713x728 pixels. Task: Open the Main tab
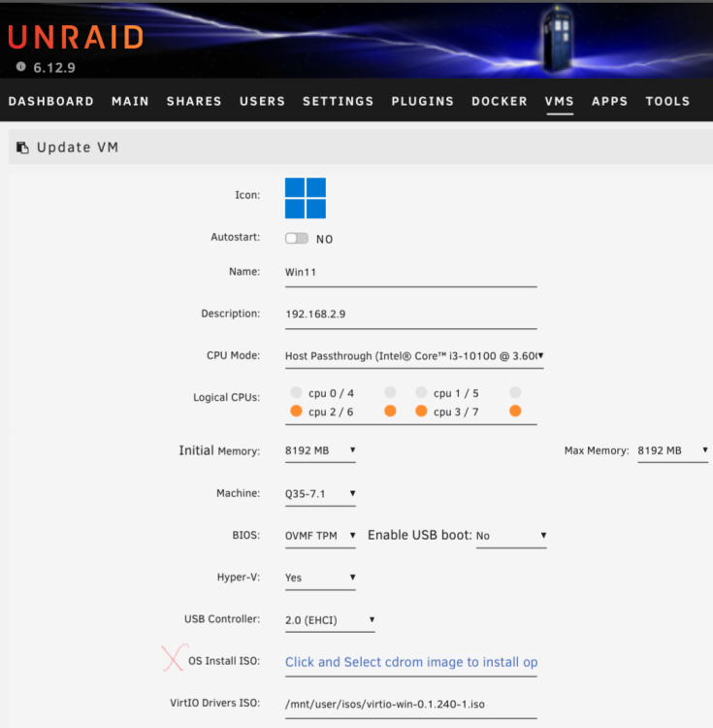(x=130, y=101)
